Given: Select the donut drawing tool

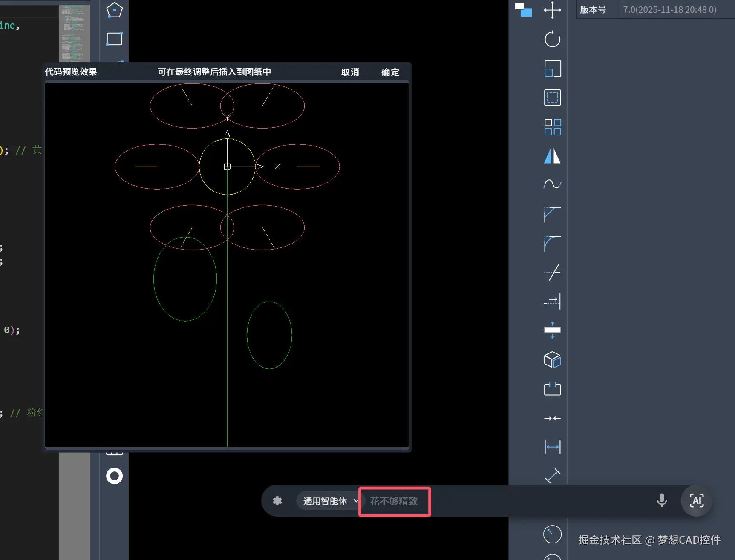Looking at the screenshot, I should coord(114,476).
